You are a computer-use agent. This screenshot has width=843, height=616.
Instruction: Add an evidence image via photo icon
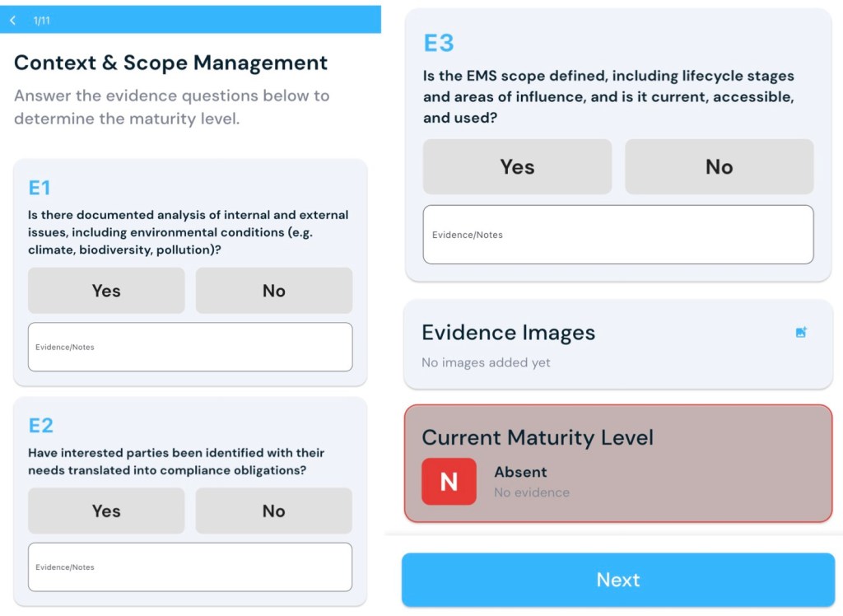[801, 332]
